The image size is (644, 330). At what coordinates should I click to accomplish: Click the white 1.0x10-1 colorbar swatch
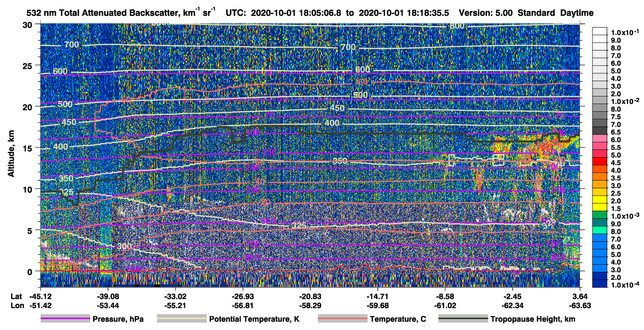point(601,32)
